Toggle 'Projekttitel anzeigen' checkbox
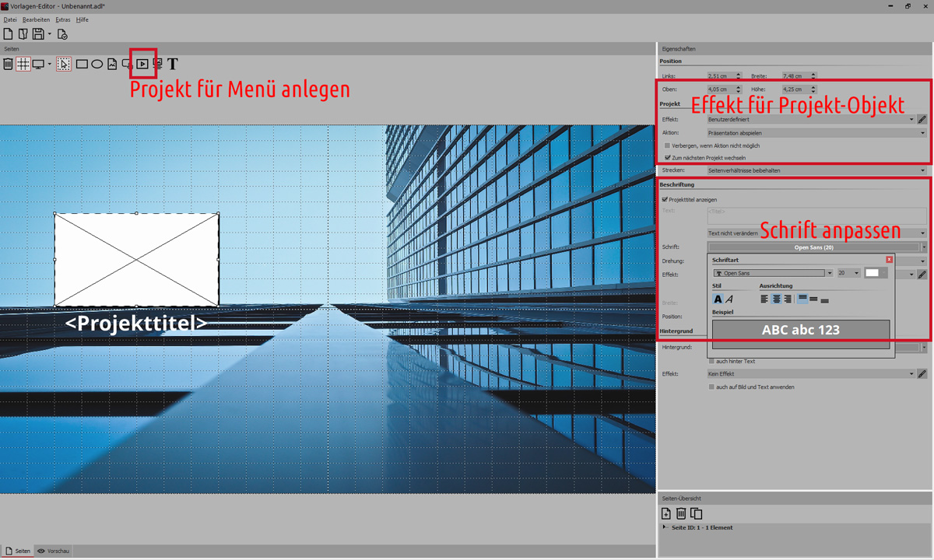934x560 pixels. [x=664, y=200]
